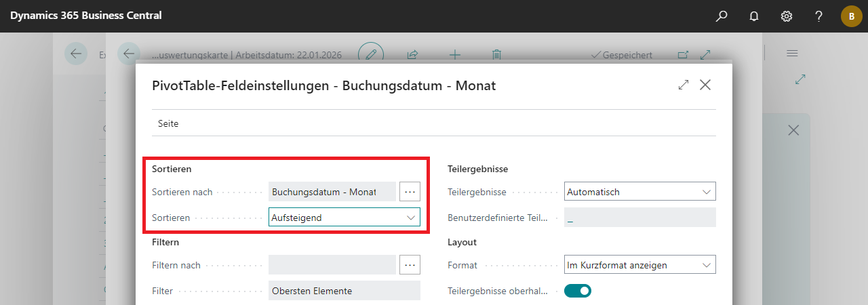Click the Filter Obersten Elemente field
This screenshot has width=868, height=305.
[x=344, y=291]
